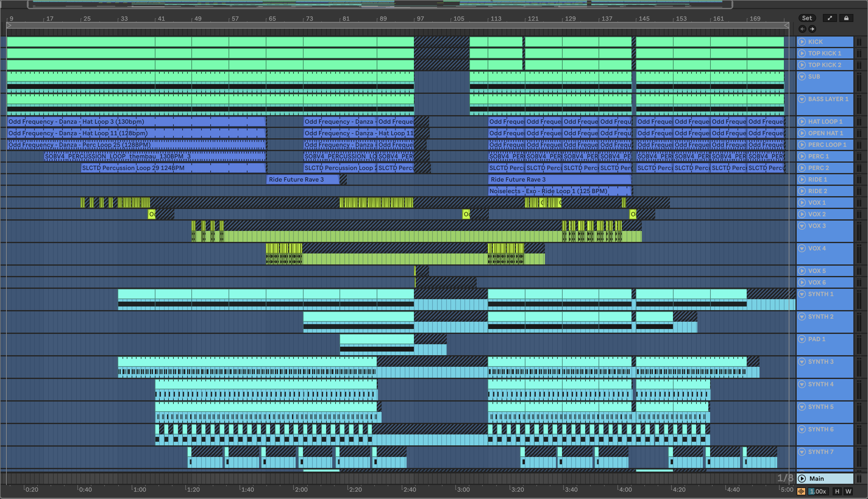Viewport: 868px width, 499px height.
Task: Fold the VOX 4 track
Action: point(802,248)
